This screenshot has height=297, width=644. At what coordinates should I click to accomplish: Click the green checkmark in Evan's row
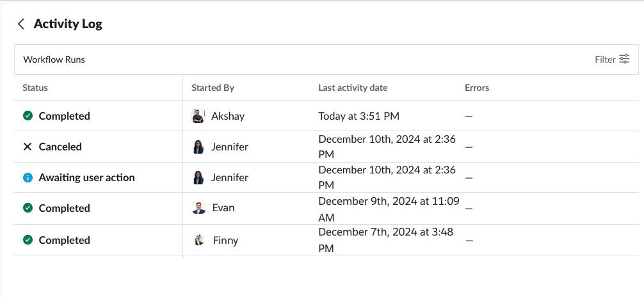click(28, 208)
